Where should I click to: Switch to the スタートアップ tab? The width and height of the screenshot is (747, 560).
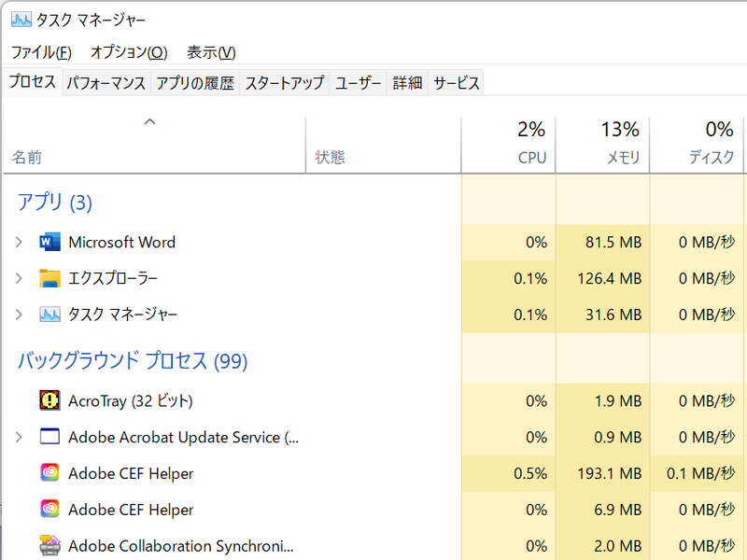pos(284,83)
